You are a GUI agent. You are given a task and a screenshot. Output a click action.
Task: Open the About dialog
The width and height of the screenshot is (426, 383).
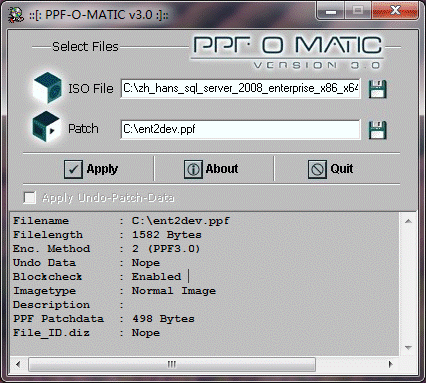[x=211, y=169]
